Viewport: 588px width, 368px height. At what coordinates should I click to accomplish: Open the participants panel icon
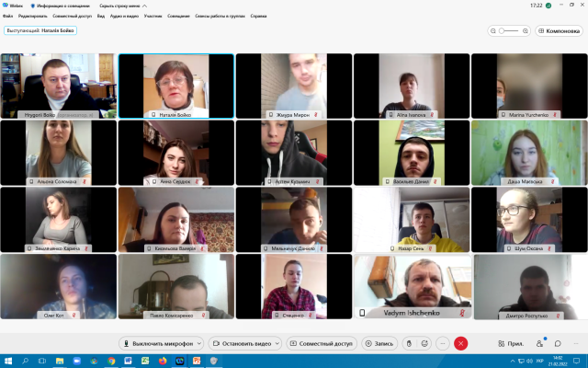coord(539,343)
